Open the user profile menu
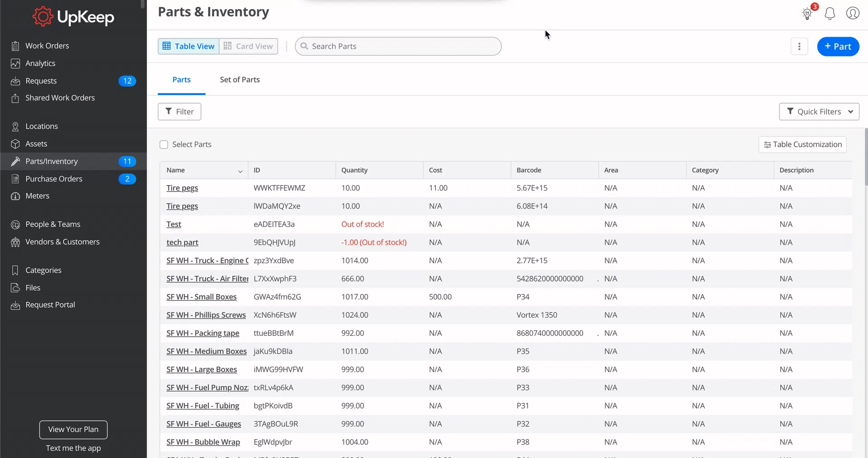 point(853,14)
